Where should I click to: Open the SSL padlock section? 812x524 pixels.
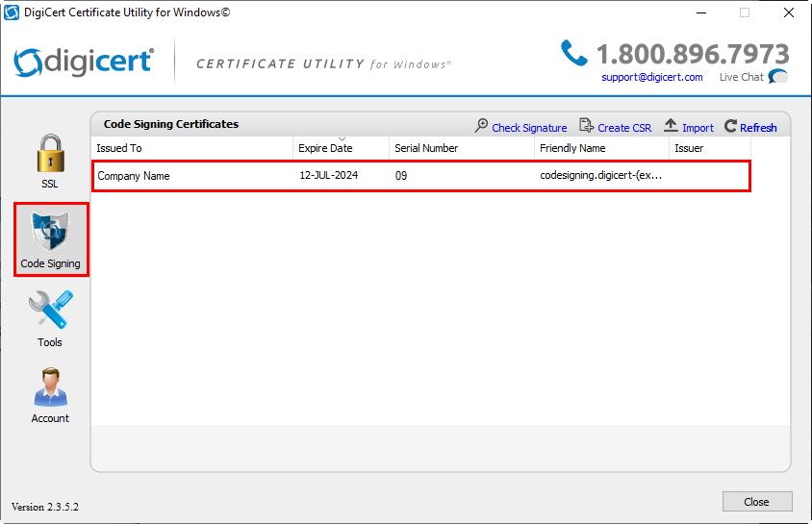coord(50,154)
